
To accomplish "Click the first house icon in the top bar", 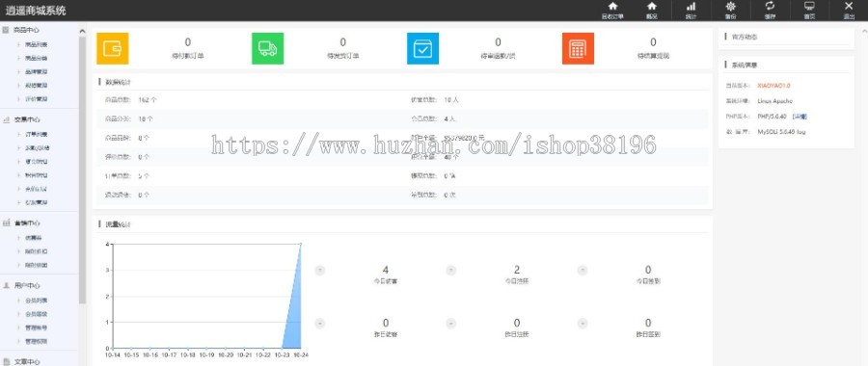I will click(x=612, y=6).
